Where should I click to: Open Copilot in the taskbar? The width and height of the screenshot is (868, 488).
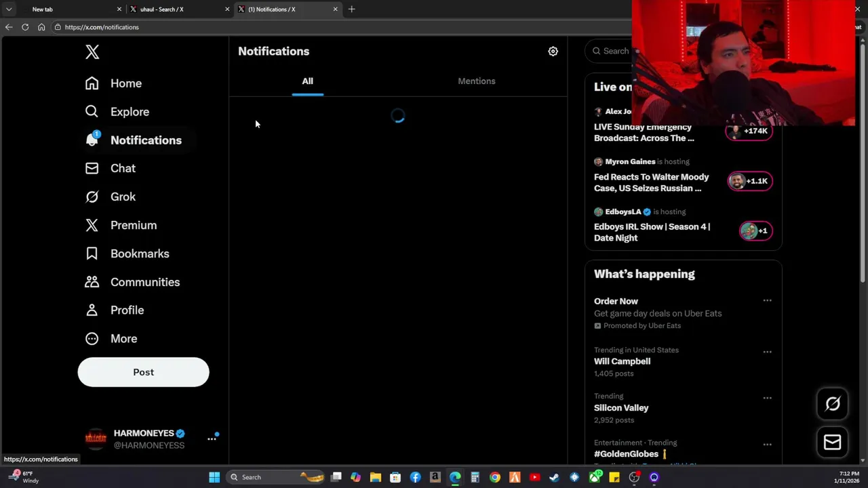355,477
